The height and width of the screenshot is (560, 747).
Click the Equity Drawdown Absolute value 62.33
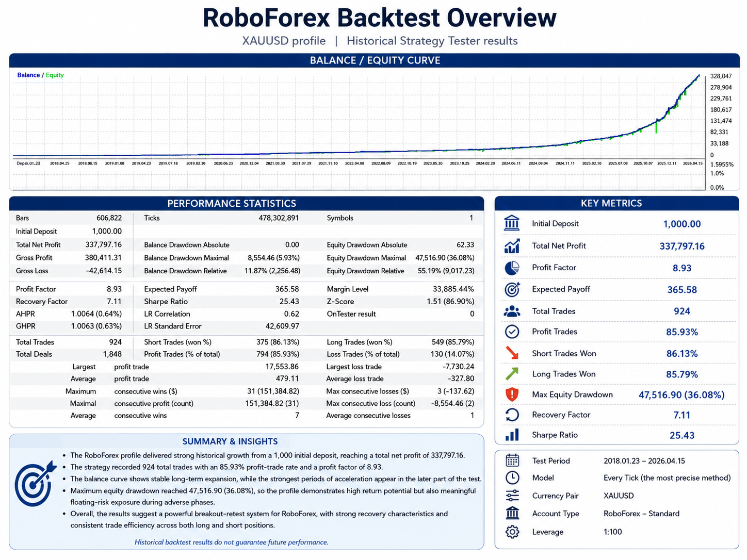pos(465,245)
